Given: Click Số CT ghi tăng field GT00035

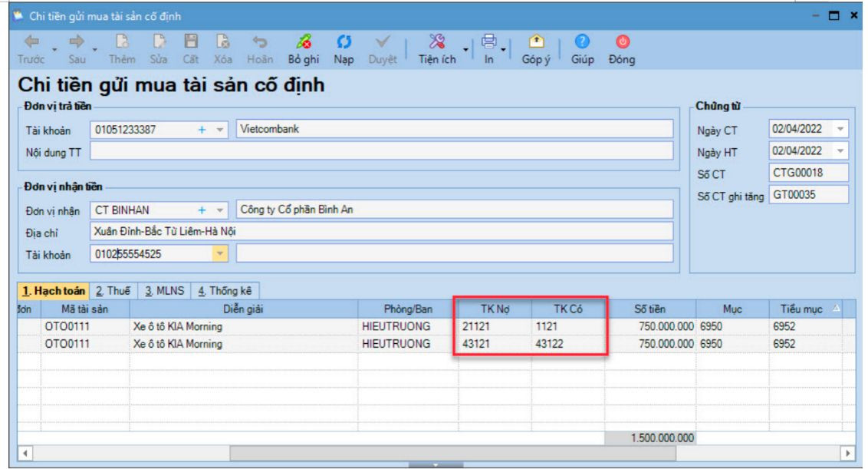Looking at the screenshot, I should tap(808, 195).
